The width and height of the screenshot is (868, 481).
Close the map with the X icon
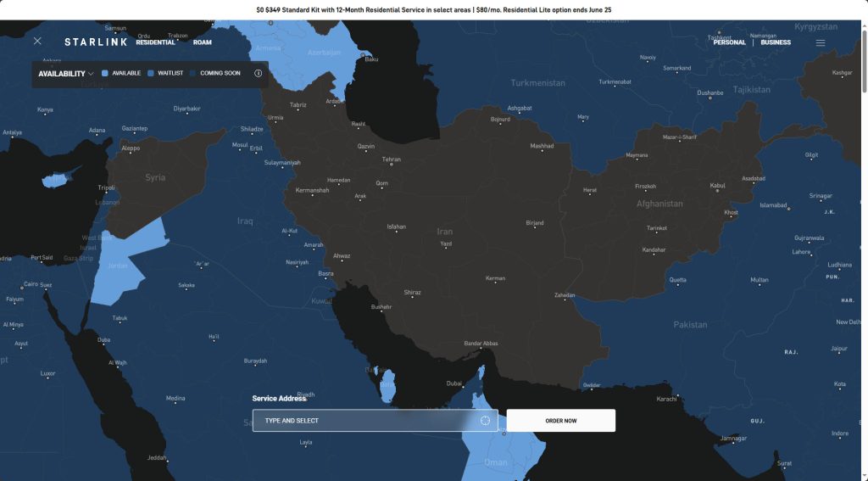[x=37, y=41]
